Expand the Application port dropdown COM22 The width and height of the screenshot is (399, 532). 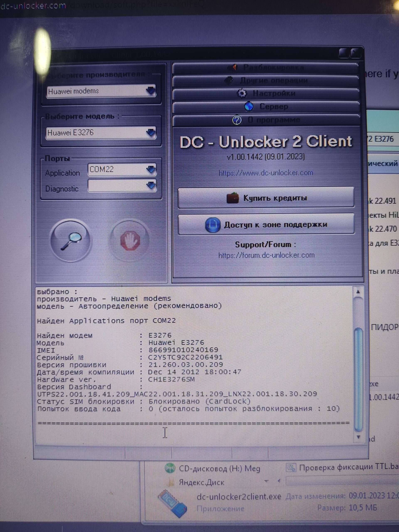pos(122,169)
